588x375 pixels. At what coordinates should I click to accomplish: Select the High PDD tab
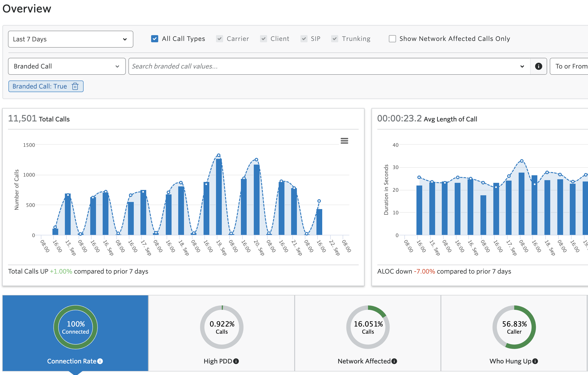click(x=222, y=333)
